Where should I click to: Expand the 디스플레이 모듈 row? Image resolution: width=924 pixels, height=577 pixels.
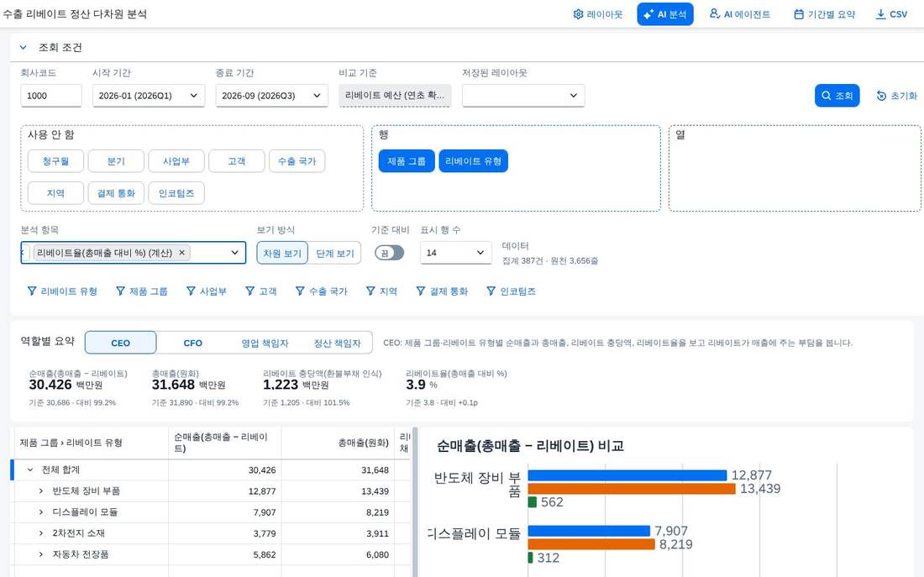click(x=40, y=512)
